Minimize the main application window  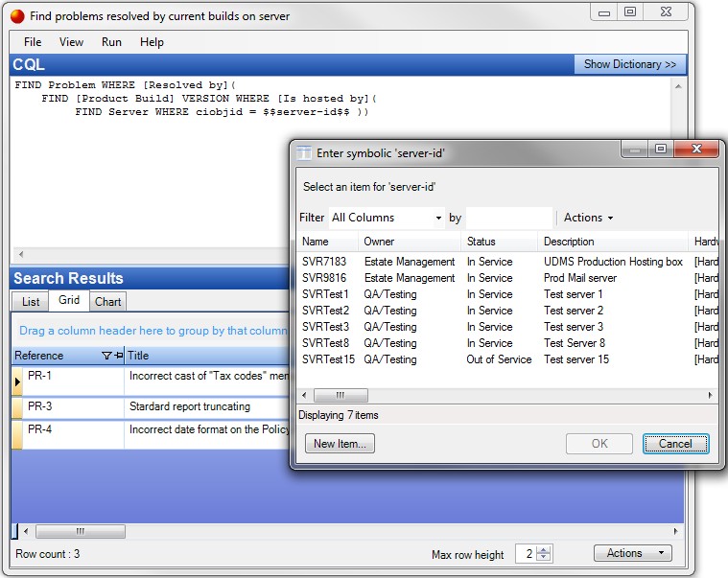click(604, 12)
